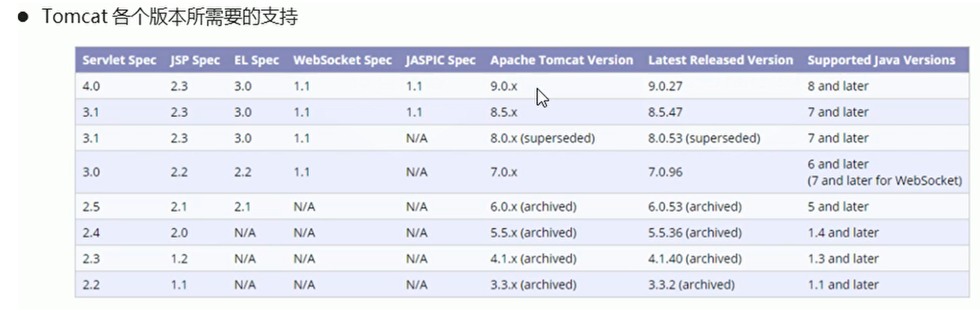Click Servlet Spec '4.0' cell
980x310 pixels.
coord(91,86)
